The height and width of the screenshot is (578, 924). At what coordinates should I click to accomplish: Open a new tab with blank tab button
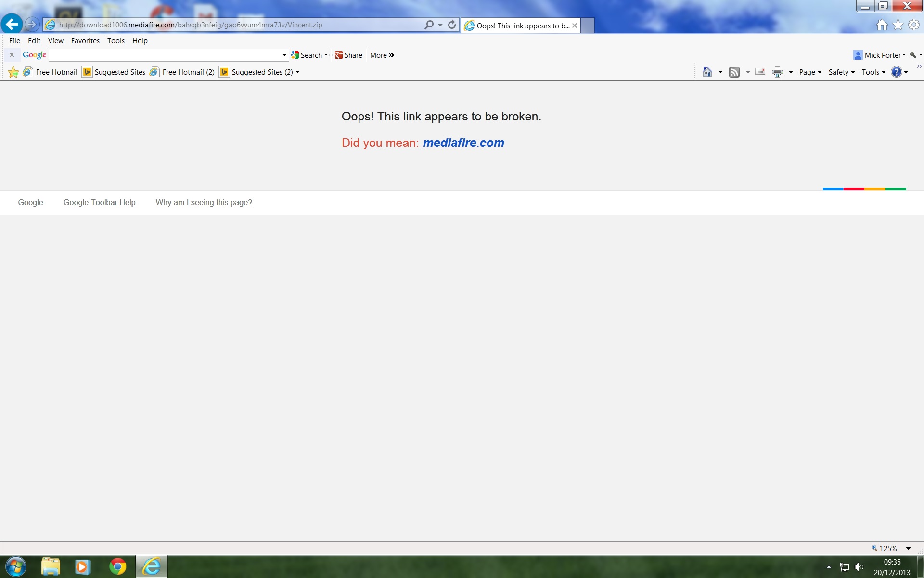[588, 26]
